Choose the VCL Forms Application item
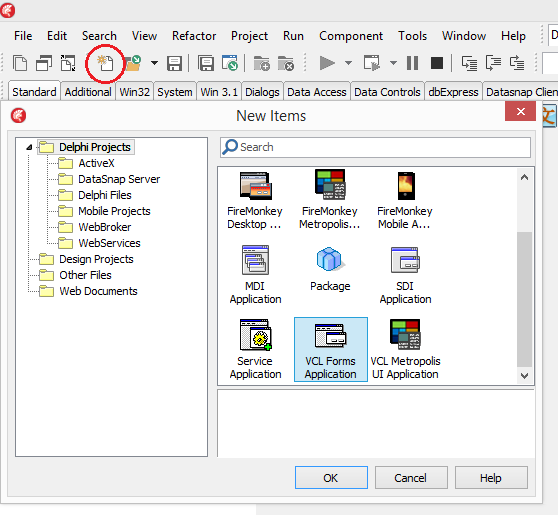Screen dimensions: 558x515 pos(331,350)
